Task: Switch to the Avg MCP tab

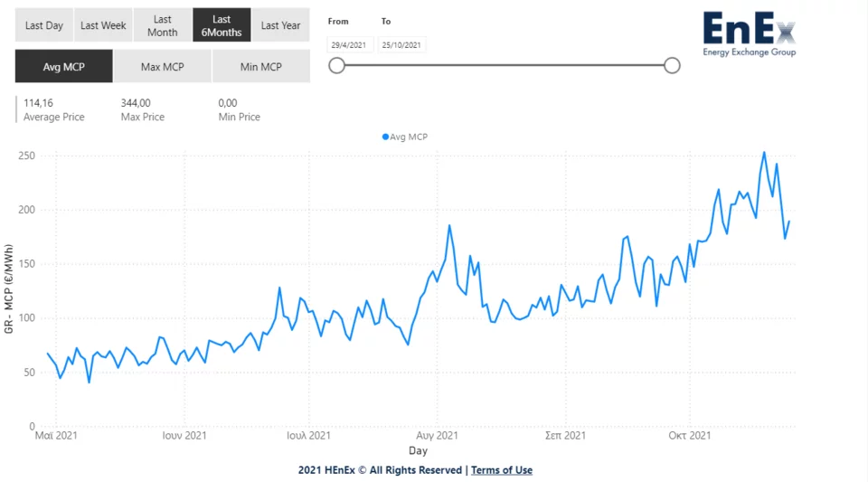Action: click(x=63, y=67)
